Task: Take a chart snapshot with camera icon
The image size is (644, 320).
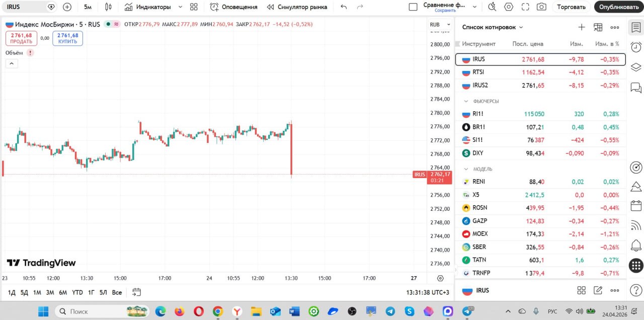Action: [x=541, y=7]
